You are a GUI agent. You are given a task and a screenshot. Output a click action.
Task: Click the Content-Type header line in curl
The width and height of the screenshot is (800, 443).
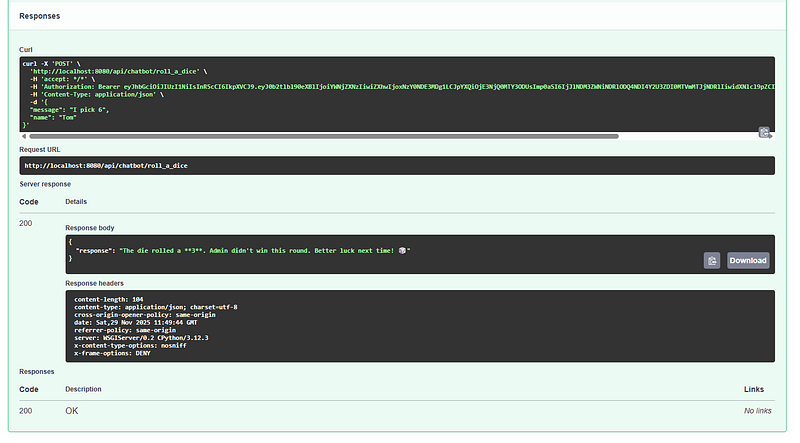click(x=96, y=94)
